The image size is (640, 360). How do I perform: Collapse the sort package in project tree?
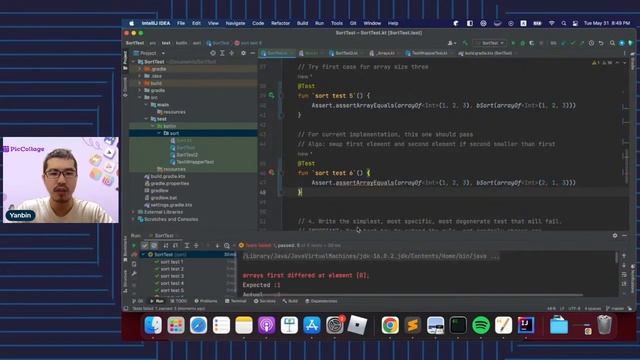coord(159,133)
